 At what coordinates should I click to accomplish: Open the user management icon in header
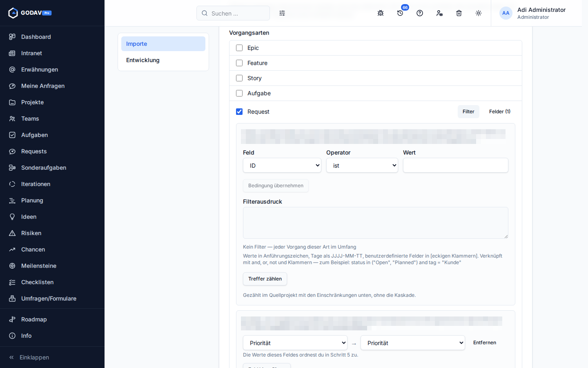tap(439, 13)
